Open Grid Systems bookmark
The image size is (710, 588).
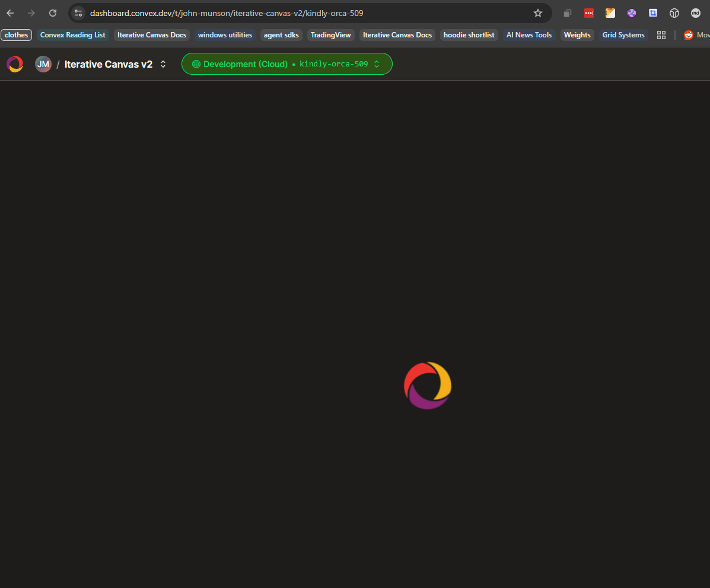point(623,35)
